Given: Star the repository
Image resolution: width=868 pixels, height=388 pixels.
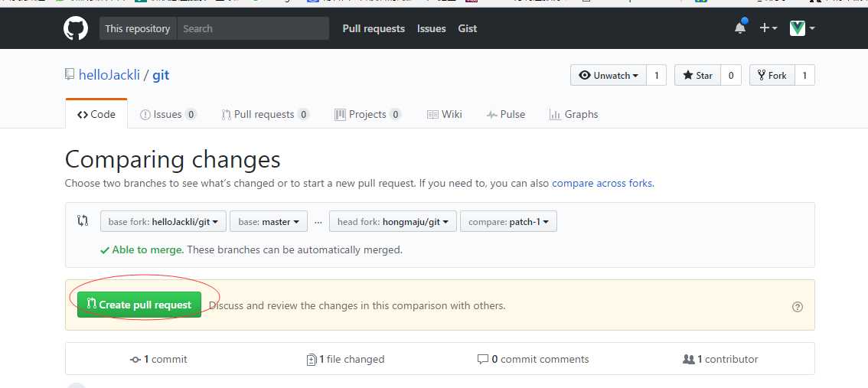Looking at the screenshot, I should pyautogui.click(x=697, y=75).
